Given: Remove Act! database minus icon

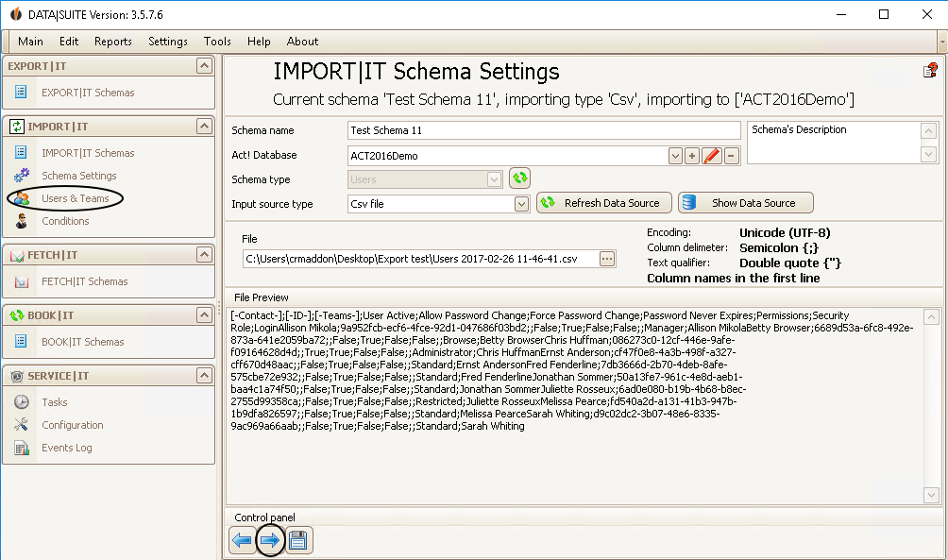Looking at the screenshot, I should [x=731, y=156].
